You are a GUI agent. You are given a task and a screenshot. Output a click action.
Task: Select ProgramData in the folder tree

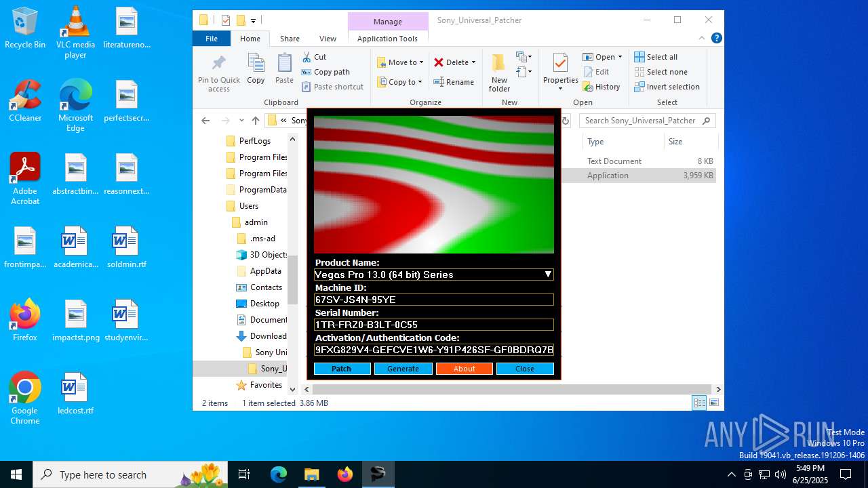(263, 190)
